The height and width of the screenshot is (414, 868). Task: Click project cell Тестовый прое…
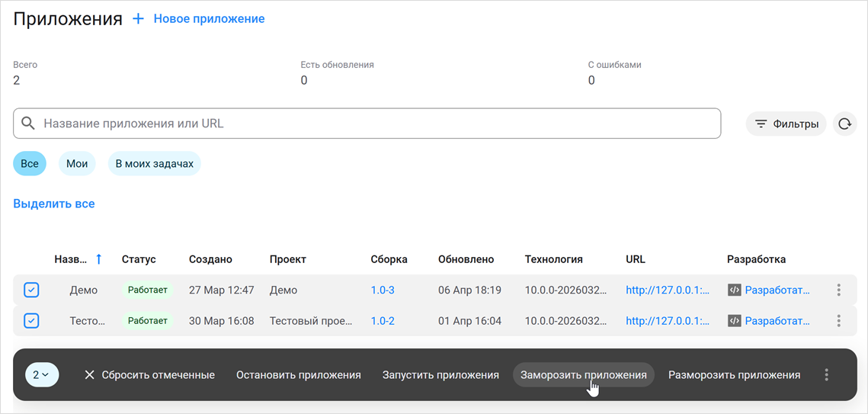coord(311,320)
